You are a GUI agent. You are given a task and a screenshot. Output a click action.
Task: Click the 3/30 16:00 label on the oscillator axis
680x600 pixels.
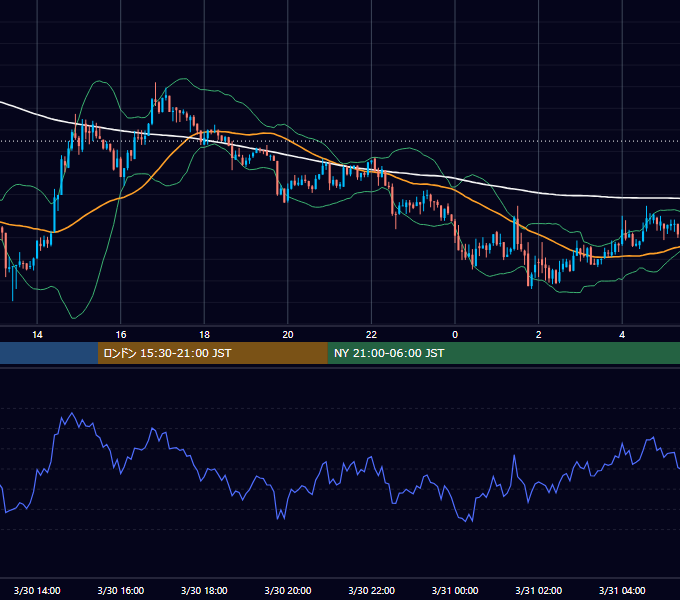(x=121, y=590)
